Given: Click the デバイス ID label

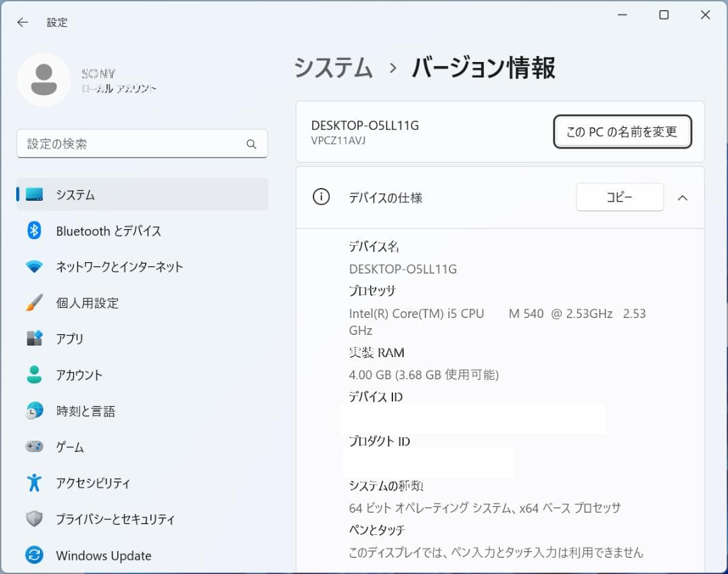Looking at the screenshot, I should tap(375, 397).
